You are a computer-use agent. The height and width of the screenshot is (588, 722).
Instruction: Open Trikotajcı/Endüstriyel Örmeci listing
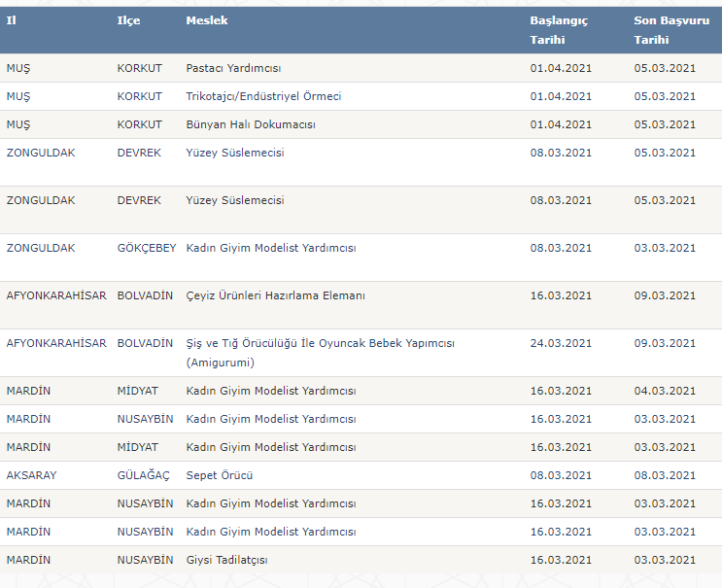(263, 96)
